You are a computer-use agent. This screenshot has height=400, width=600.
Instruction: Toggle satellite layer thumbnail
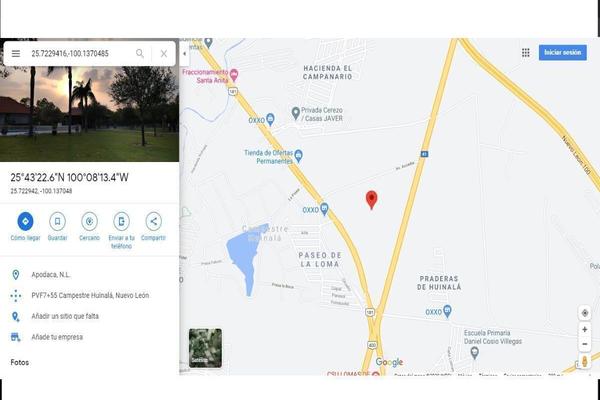[x=205, y=348]
